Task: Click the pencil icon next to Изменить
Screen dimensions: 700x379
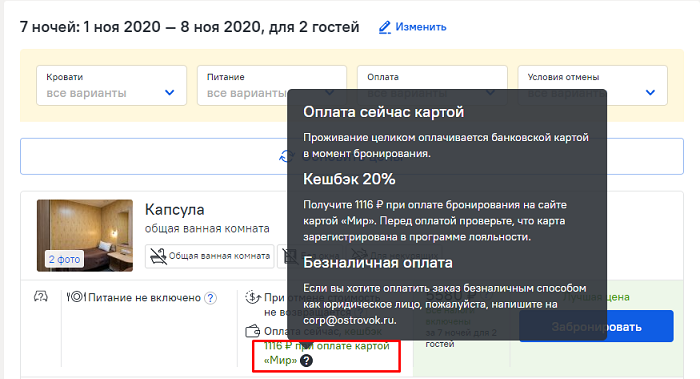Action: coord(384,28)
